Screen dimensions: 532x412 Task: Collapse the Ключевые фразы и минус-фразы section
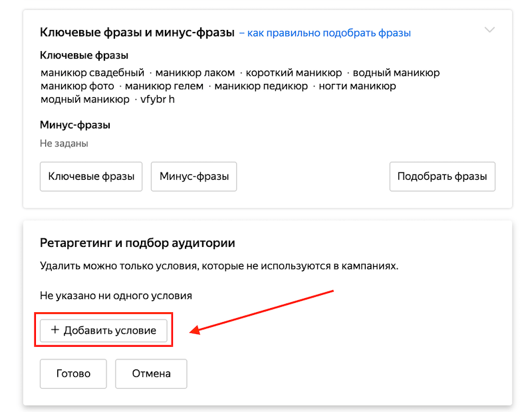(x=490, y=30)
